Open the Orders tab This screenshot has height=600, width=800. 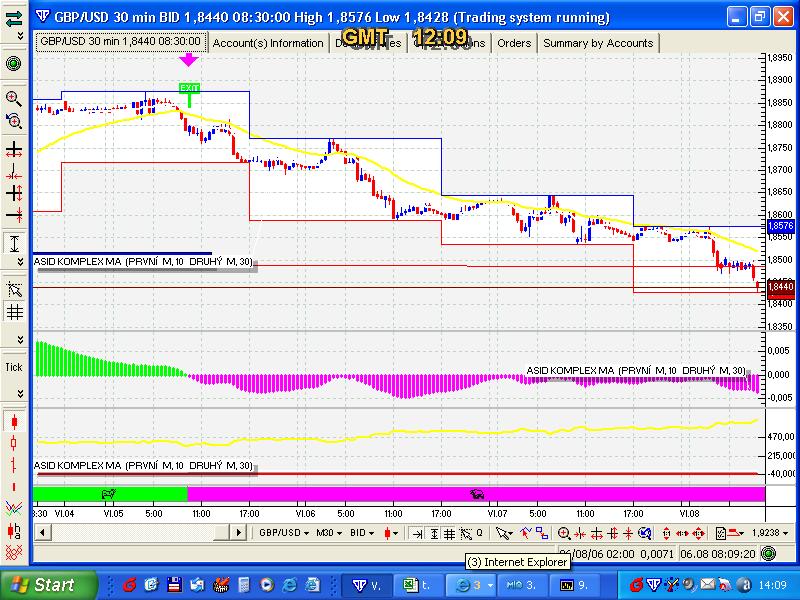click(514, 43)
